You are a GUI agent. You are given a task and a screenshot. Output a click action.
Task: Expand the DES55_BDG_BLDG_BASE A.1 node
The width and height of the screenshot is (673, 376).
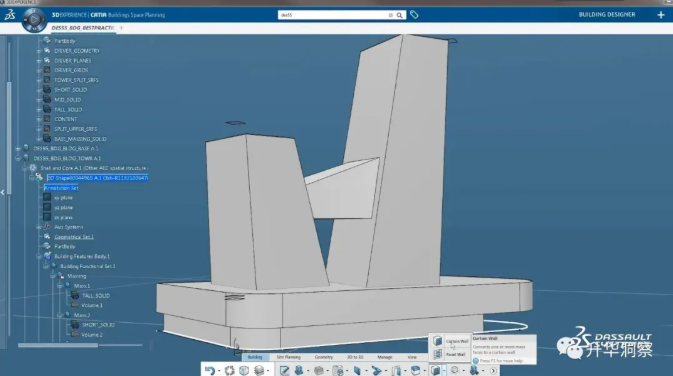[x=18, y=149]
